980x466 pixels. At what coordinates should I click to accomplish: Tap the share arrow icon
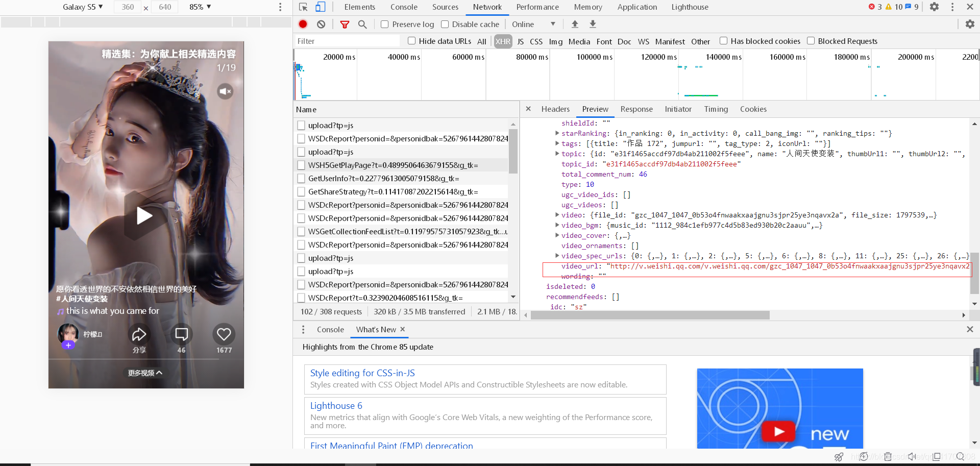click(x=139, y=334)
